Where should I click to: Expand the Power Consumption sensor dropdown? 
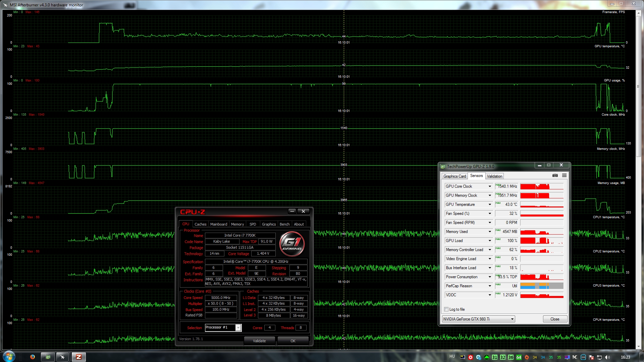489,277
